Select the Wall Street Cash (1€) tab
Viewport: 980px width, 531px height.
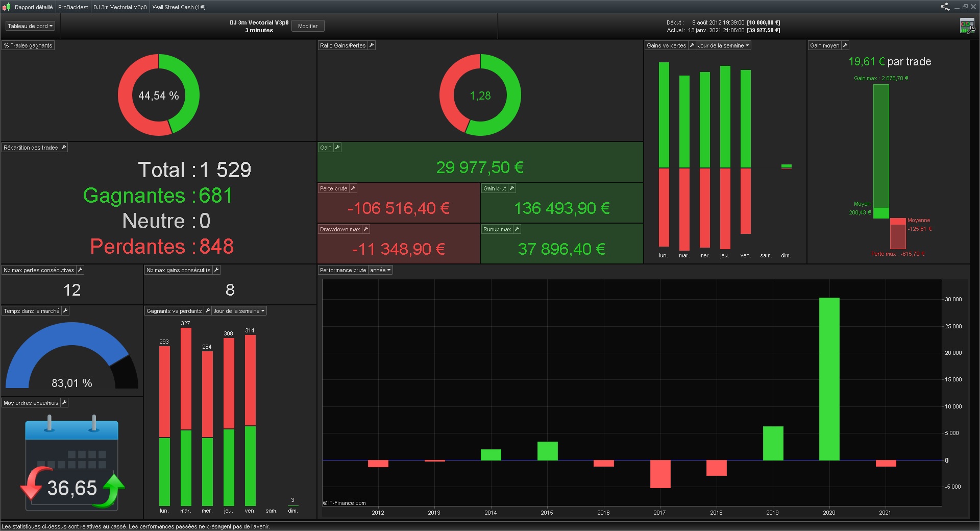[179, 7]
